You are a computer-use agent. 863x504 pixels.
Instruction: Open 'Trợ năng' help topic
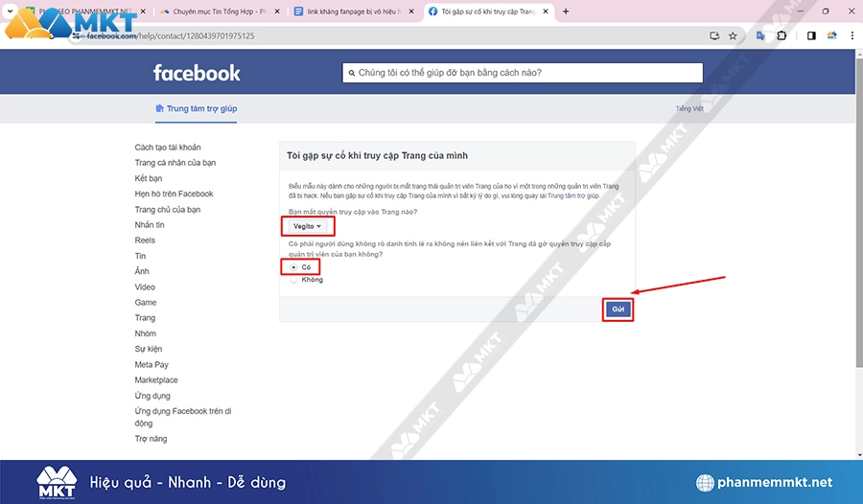151,439
